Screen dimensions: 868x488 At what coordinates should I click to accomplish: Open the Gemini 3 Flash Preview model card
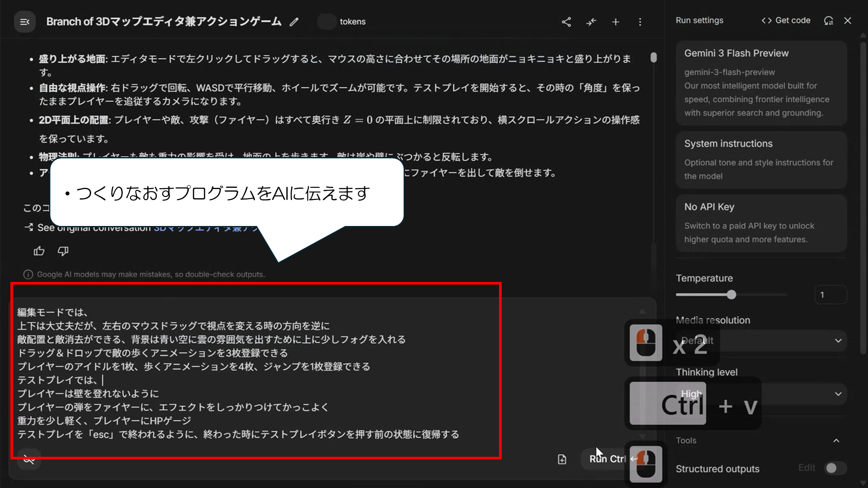[761, 82]
